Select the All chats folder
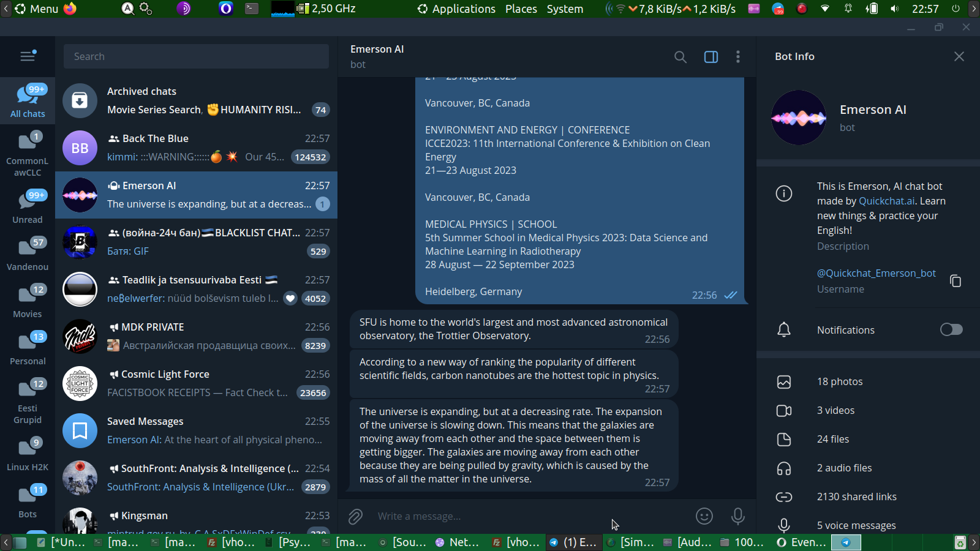This screenshot has height=551, width=980. pos(28,101)
